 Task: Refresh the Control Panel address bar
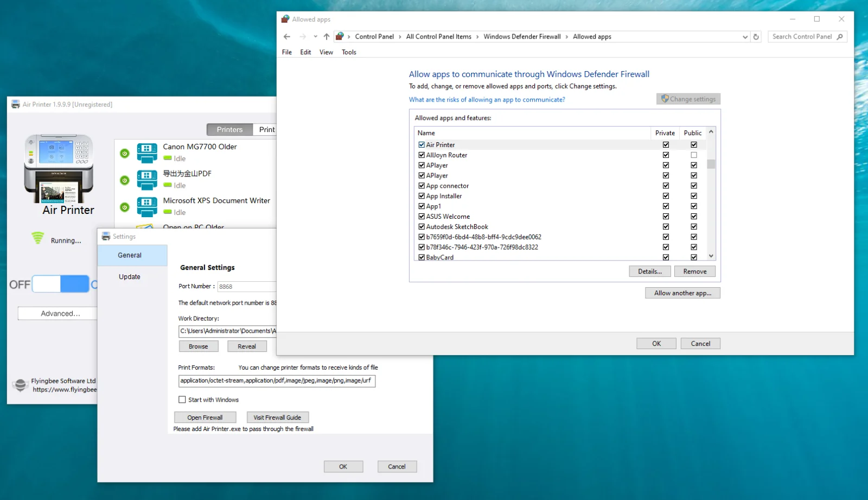756,37
